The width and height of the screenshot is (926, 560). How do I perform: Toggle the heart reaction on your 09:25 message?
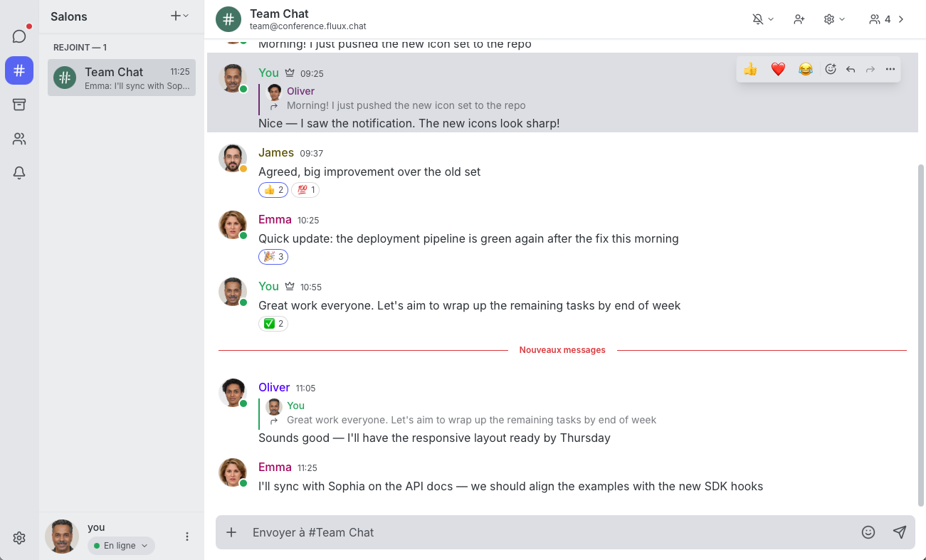pyautogui.click(x=778, y=69)
